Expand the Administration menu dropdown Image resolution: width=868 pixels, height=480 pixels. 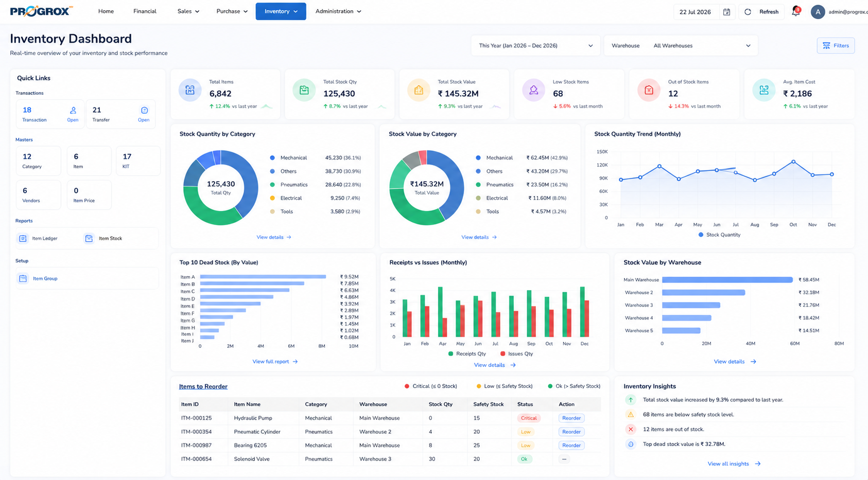click(338, 11)
